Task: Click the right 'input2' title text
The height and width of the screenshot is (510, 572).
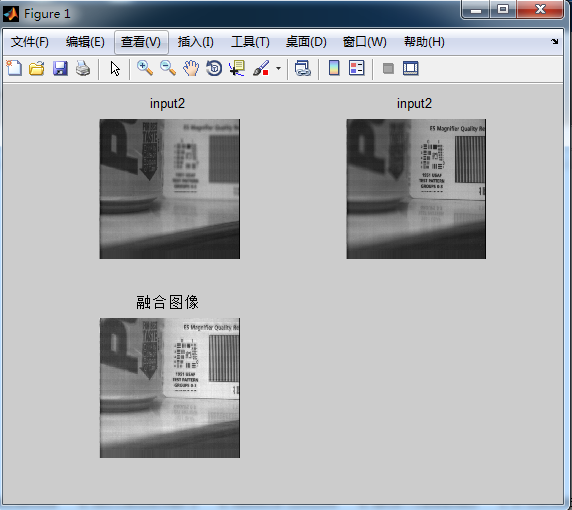Action: click(414, 104)
